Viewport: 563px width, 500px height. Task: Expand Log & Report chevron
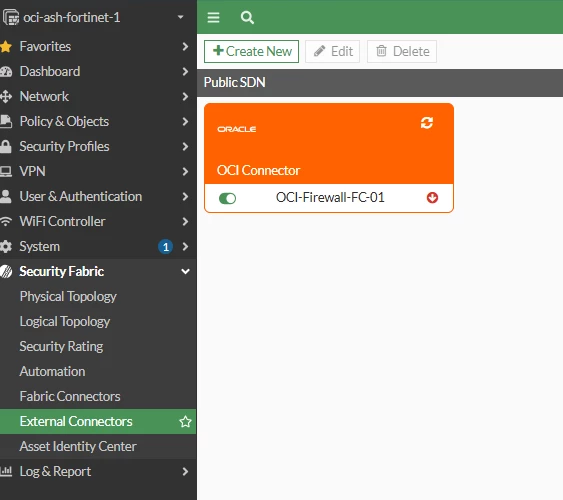(x=185, y=471)
